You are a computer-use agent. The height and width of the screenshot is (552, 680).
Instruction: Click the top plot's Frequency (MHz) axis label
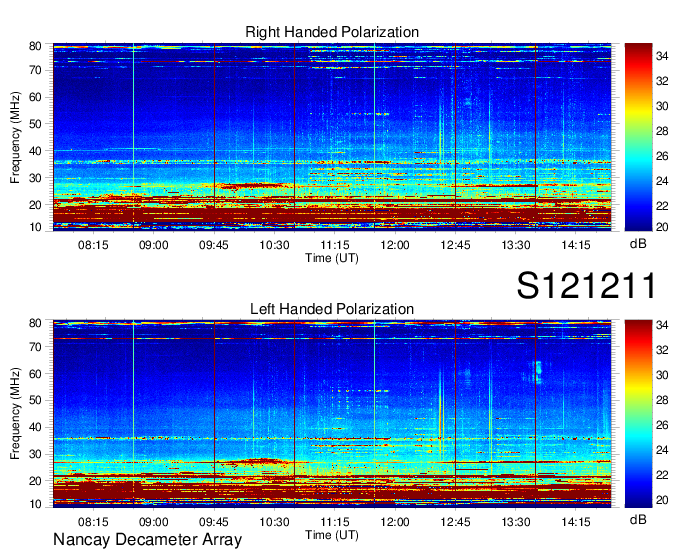pyautogui.click(x=15, y=137)
